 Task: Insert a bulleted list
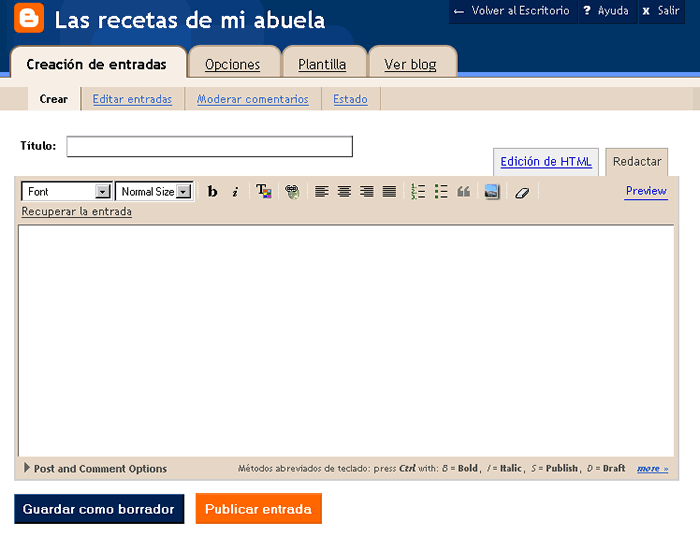click(441, 191)
